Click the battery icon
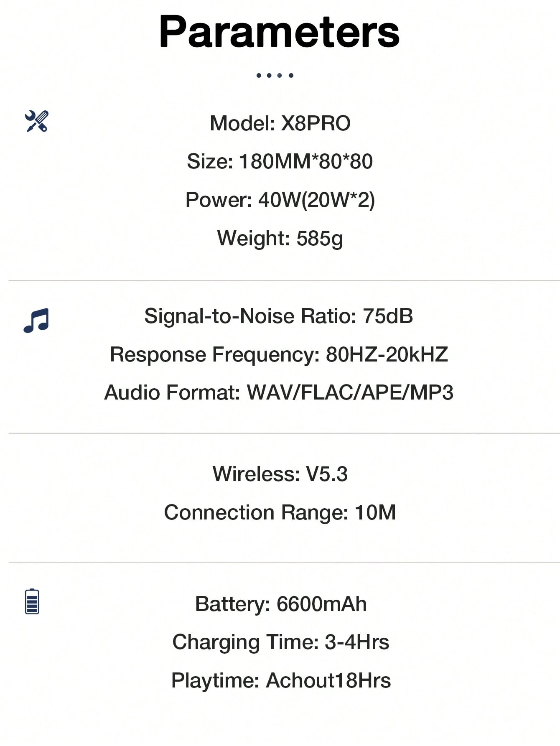The width and height of the screenshot is (560, 746). click(x=32, y=601)
